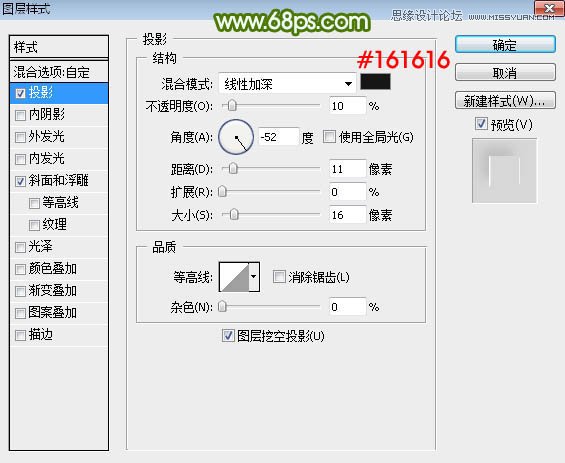
Task: Enable the 光泽 checkbox
Action: pos(21,248)
